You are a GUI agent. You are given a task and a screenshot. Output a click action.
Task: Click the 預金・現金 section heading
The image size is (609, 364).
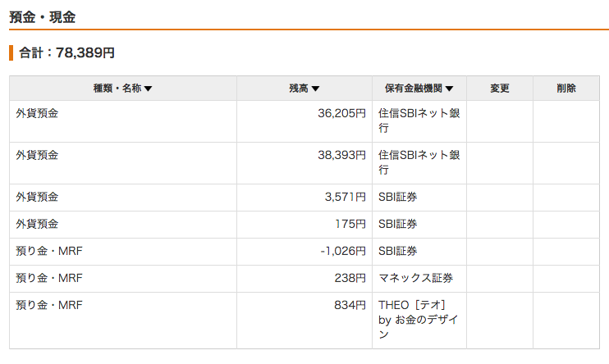coord(43,17)
